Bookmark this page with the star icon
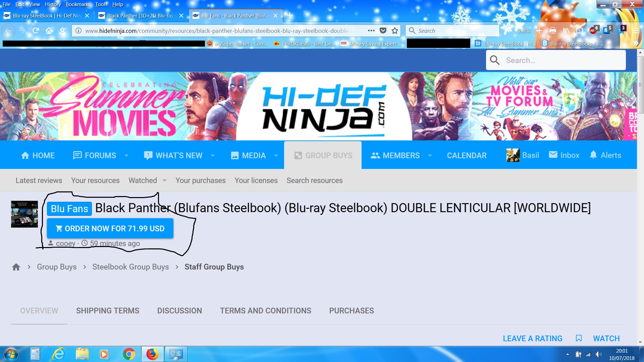 click(395, 31)
